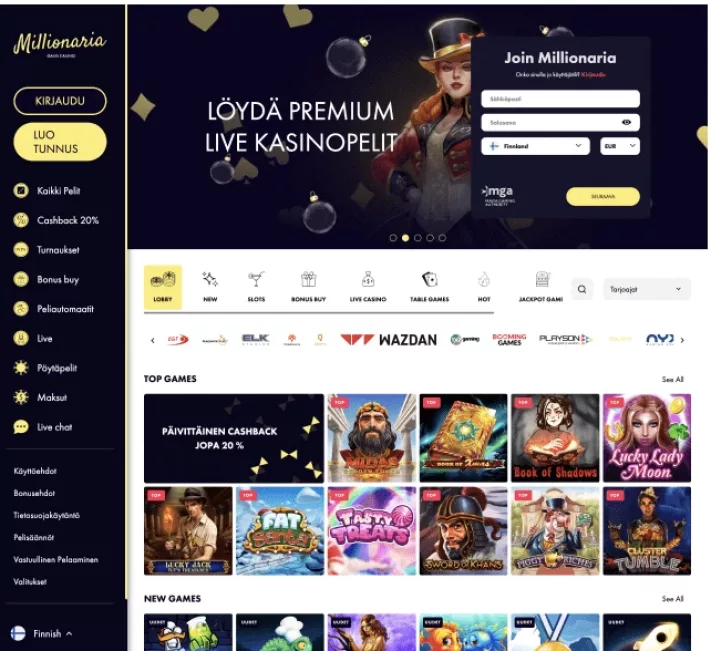
Task: Switch to the New games tab
Action: click(x=210, y=287)
